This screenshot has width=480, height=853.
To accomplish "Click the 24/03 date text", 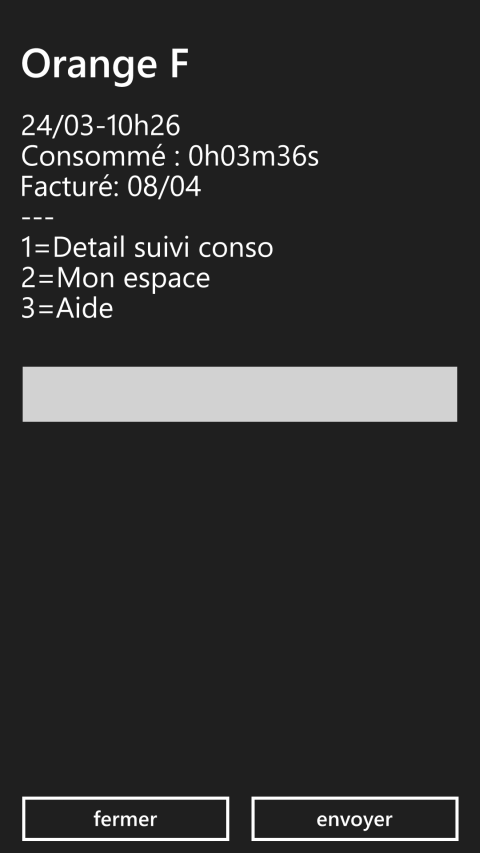I will [x=59, y=126].
